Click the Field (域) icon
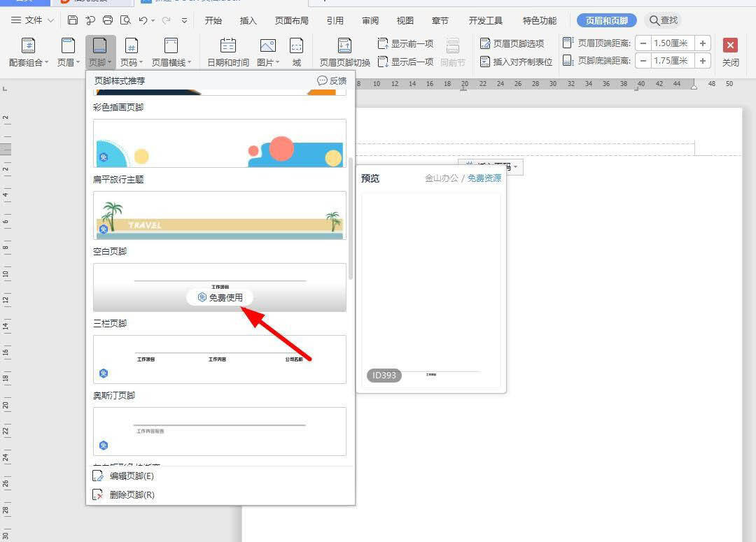This screenshot has height=542, width=756. coord(297,52)
